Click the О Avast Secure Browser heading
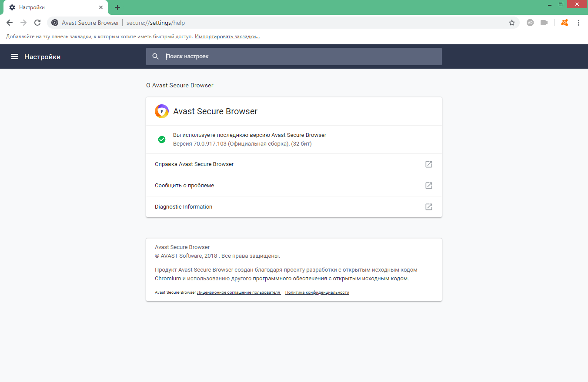The width and height of the screenshot is (588, 382). [x=180, y=86]
